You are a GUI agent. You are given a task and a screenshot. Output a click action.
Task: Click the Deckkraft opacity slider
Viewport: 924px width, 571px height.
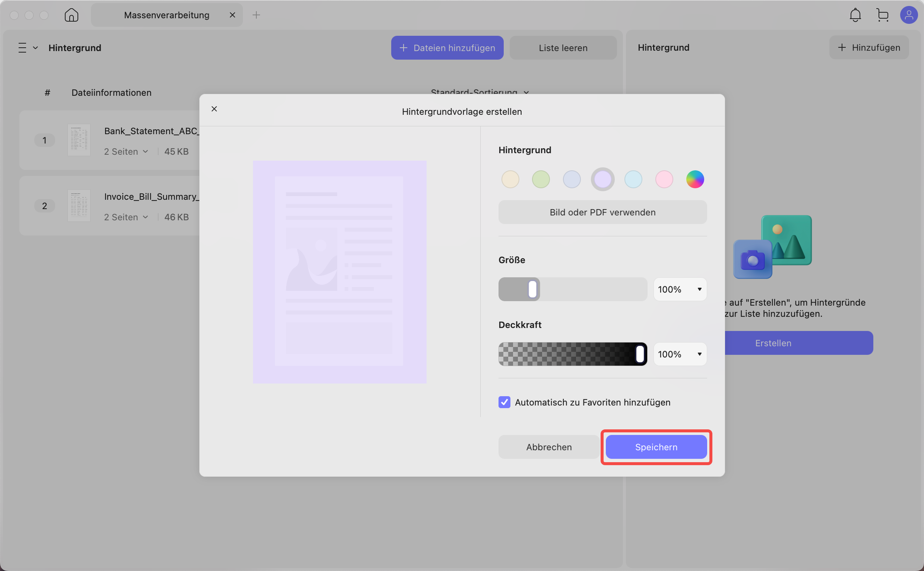(x=573, y=354)
